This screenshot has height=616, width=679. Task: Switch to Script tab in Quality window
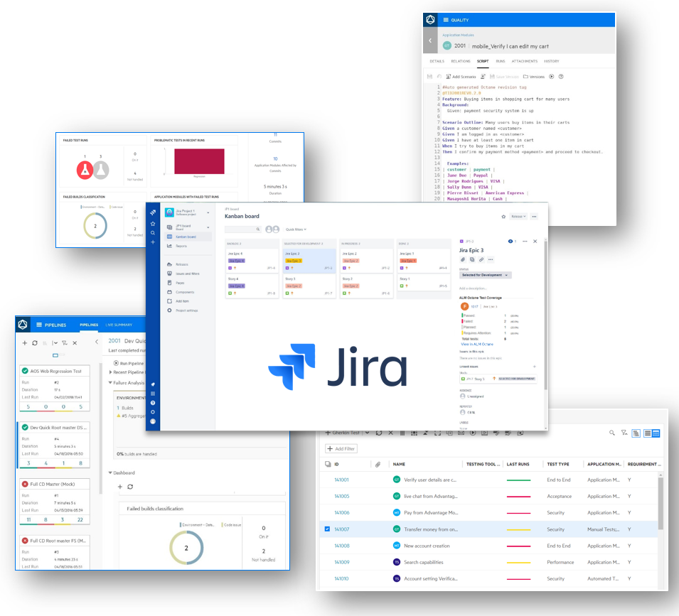(x=482, y=61)
